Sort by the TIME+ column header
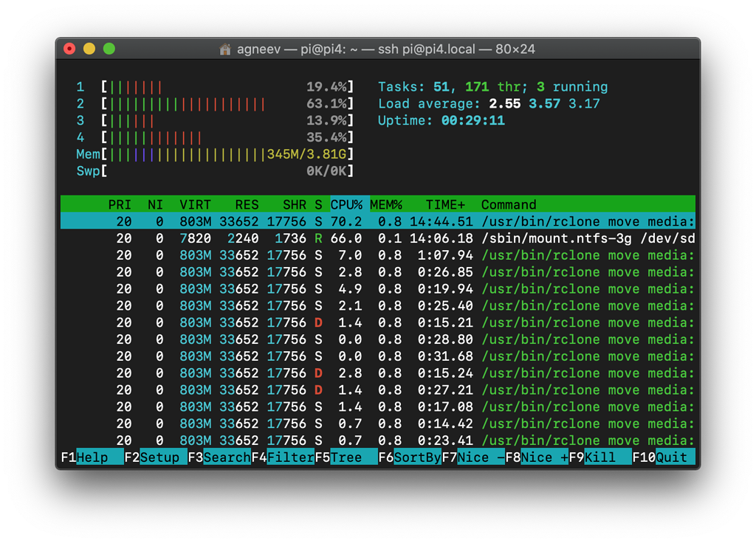Viewport: 756px width, 543px height. [x=445, y=205]
